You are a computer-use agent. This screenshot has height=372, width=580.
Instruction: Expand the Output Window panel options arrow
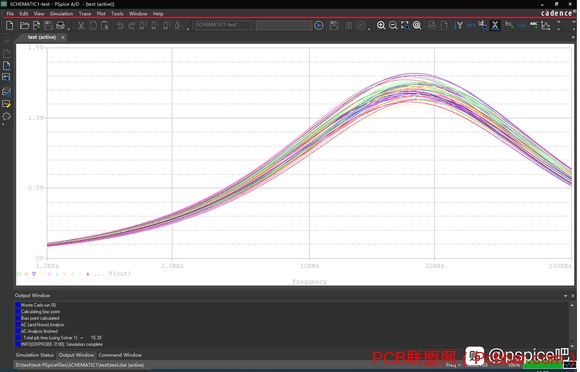(x=565, y=296)
